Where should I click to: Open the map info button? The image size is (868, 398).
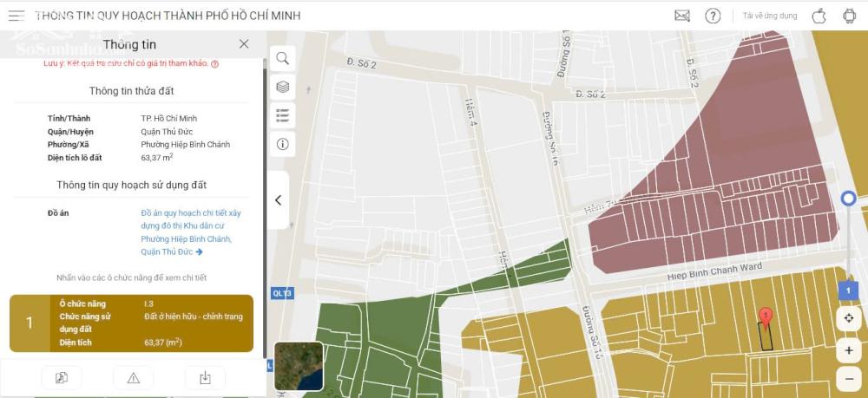[x=283, y=144]
